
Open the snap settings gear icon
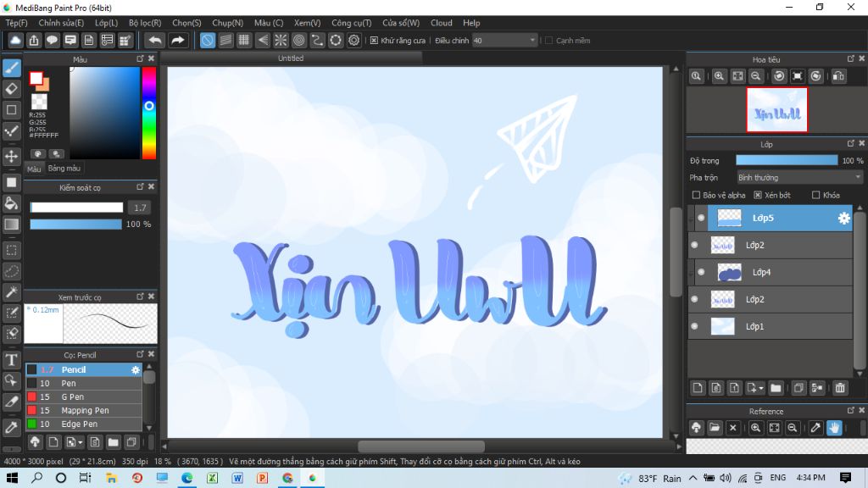[x=353, y=41]
